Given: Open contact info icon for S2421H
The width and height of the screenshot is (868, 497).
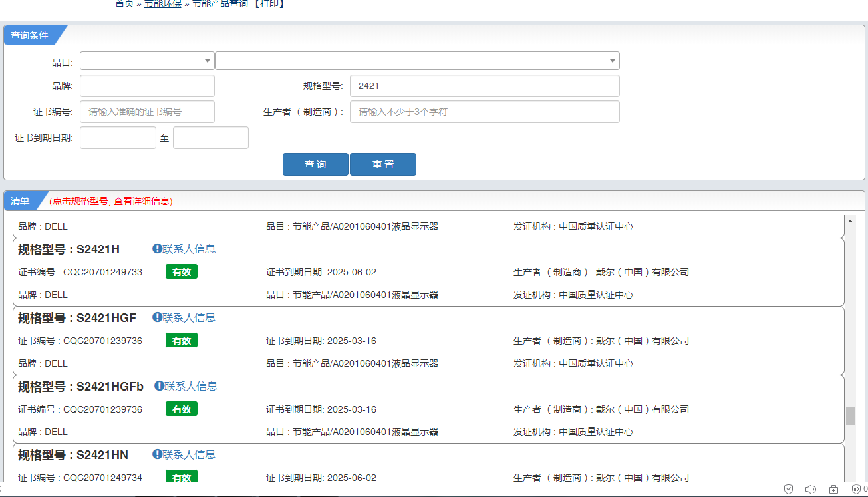Looking at the screenshot, I should pos(157,249).
